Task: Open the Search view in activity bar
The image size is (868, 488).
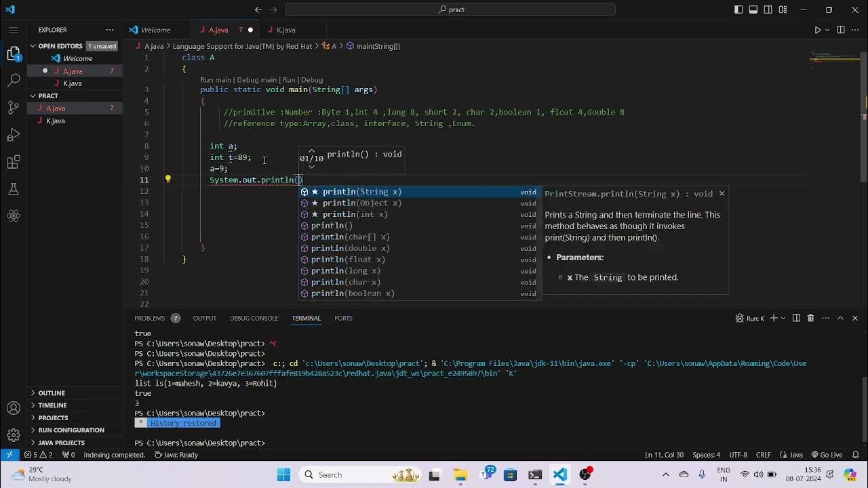Action: (14, 80)
